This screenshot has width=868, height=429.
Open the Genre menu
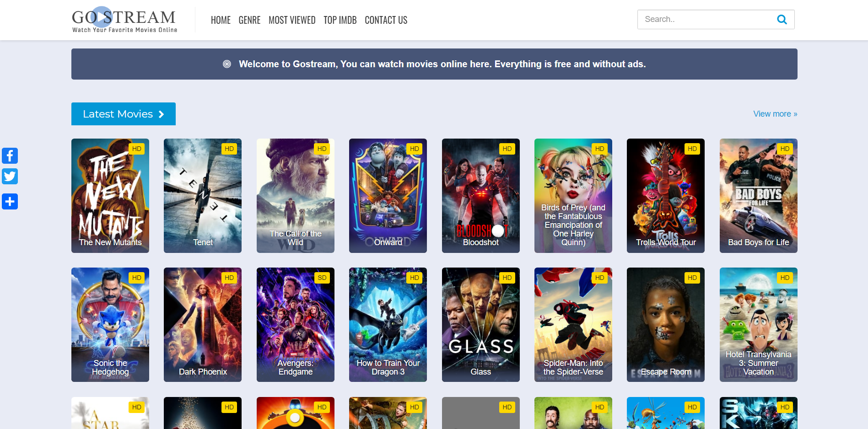coord(249,20)
